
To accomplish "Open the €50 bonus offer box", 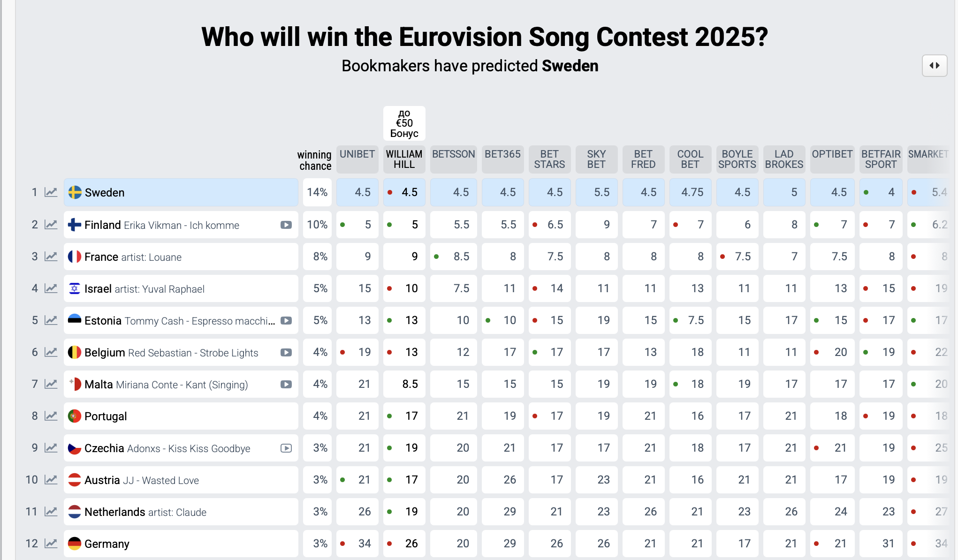I will click(x=404, y=123).
